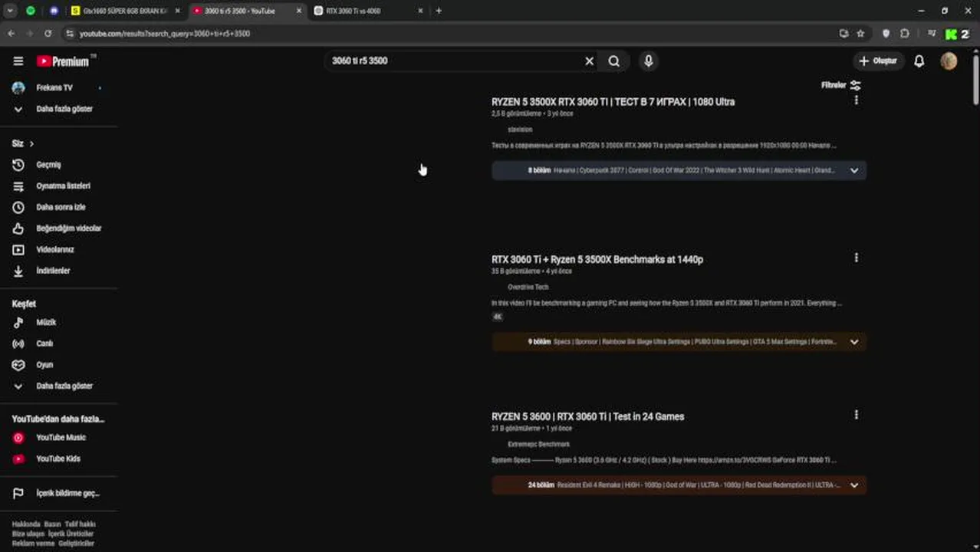Expand the 24 bölüm chapters row
Image resolution: width=980 pixels, height=552 pixels.
679,485
